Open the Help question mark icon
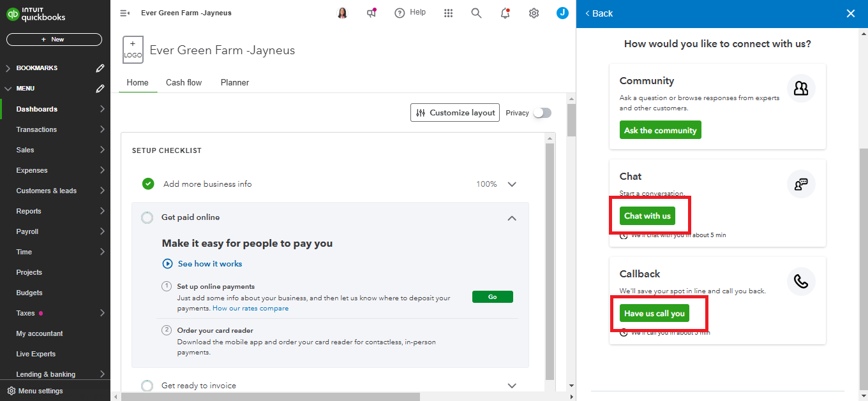 [400, 13]
